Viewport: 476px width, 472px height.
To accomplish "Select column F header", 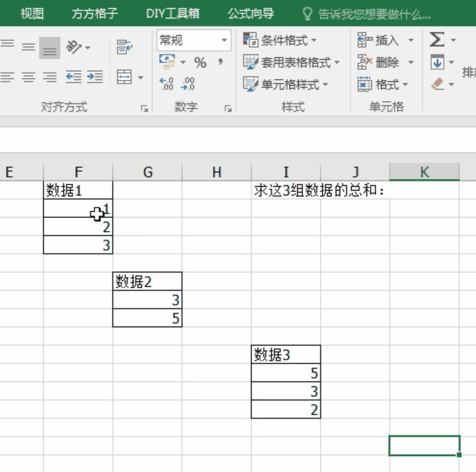I will (x=78, y=172).
